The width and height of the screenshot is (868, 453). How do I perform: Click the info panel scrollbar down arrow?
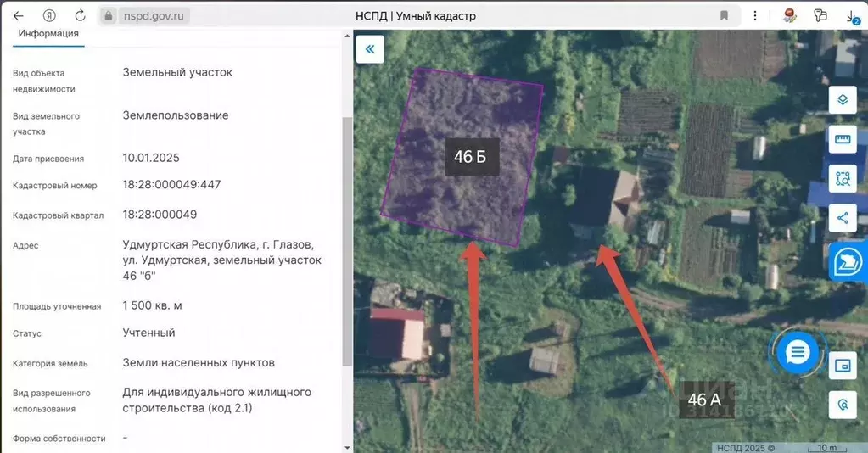(x=346, y=446)
